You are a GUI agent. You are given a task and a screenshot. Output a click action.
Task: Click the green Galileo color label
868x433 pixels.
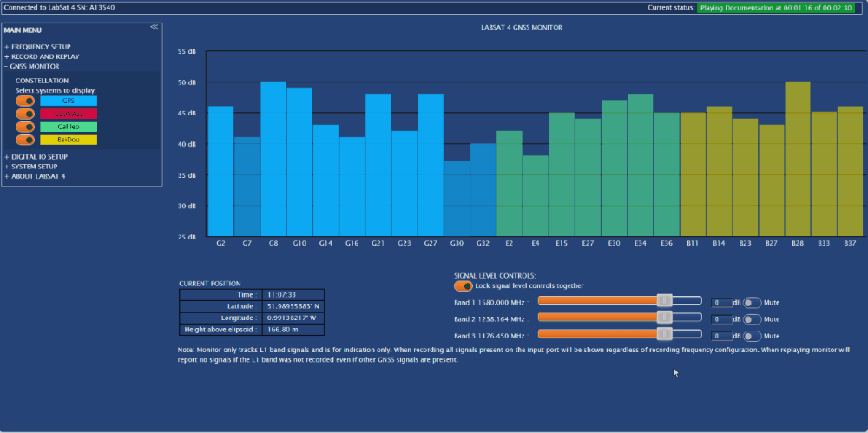[x=69, y=127]
